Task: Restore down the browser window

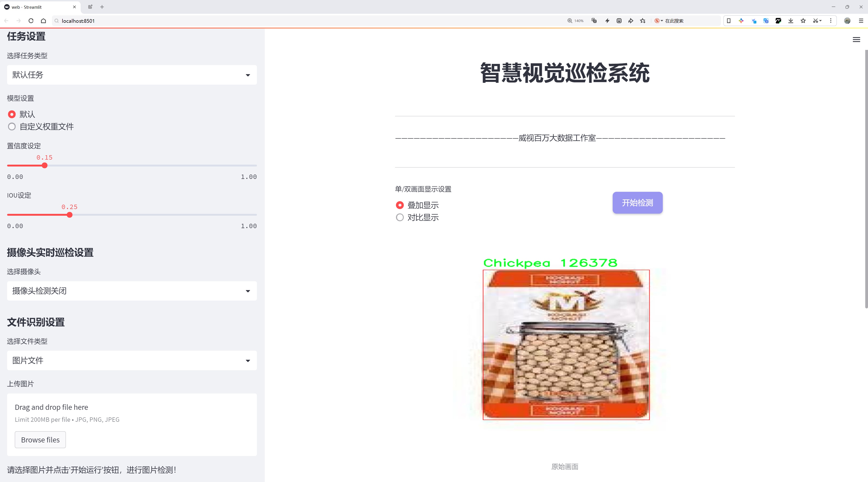Action: coord(847,7)
